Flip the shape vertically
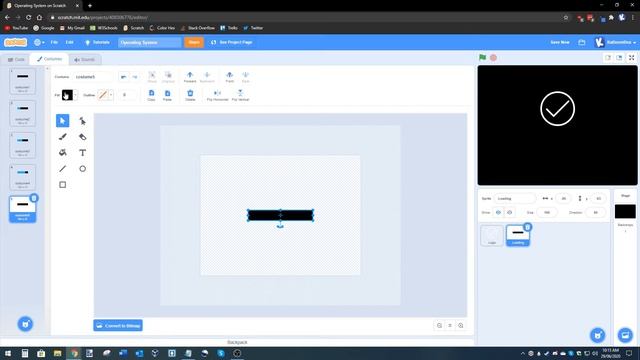 point(240,95)
